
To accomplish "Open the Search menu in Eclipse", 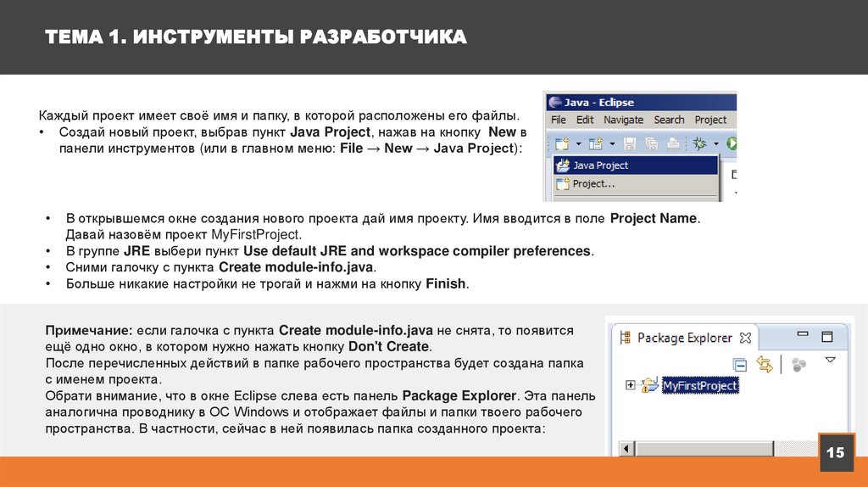I will (x=669, y=120).
